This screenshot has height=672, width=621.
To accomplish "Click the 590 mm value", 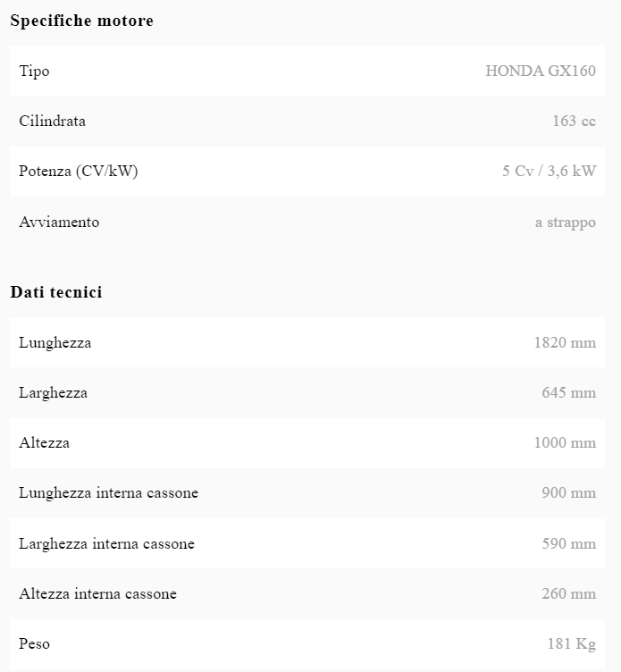I will coord(568,543).
